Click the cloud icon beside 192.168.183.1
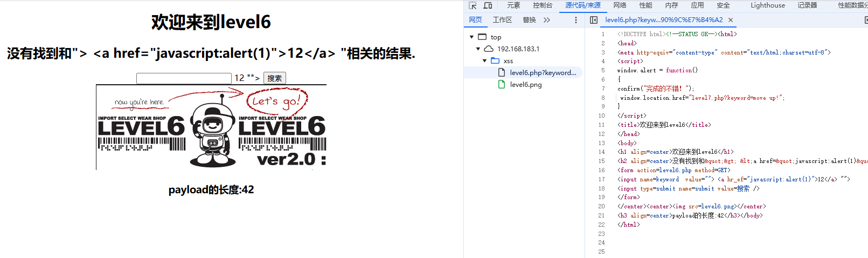Viewport: 868px width, 258px height. point(489,49)
